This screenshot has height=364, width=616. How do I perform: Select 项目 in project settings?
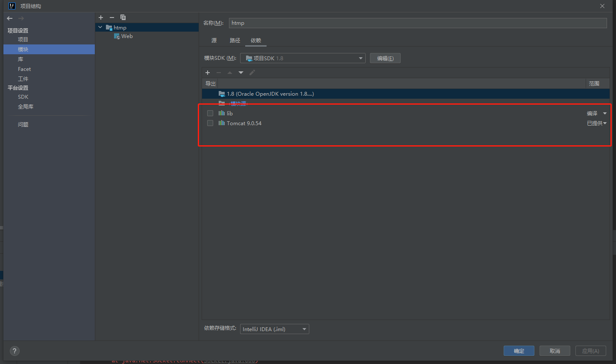(x=23, y=39)
